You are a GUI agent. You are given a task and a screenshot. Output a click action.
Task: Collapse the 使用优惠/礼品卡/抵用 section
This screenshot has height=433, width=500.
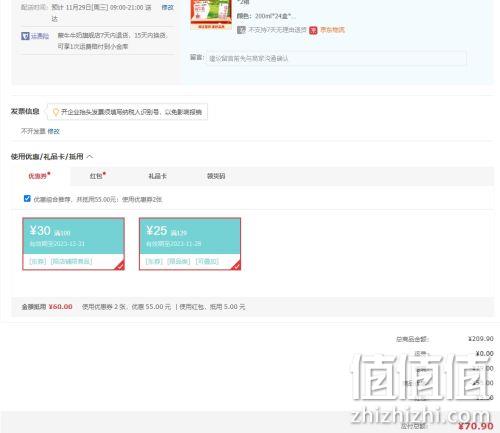(x=90, y=156)
